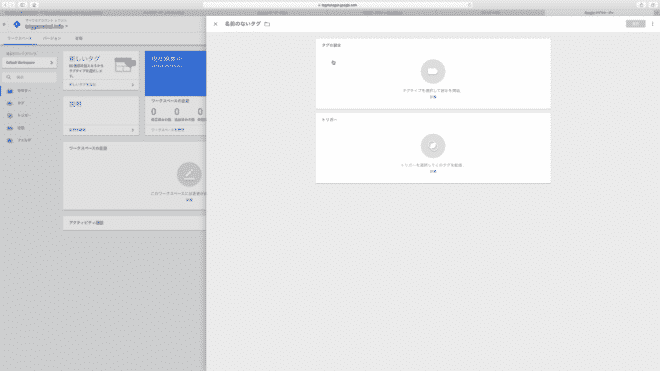Switch to the Workspace tab
660x371 pixels.
(x=19, y=38)
